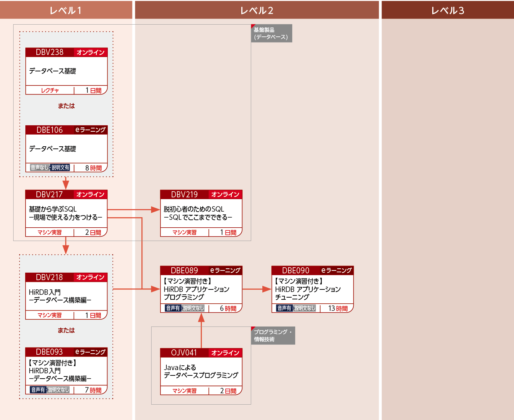Open the DBE093 HiRDB入門 e-learning course
514x420 pixels.
(x=66, y=371)
